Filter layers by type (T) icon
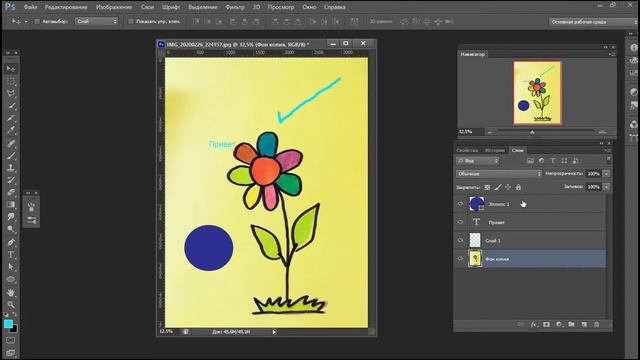Screen dimensions: 640x360 click(553, 161)
